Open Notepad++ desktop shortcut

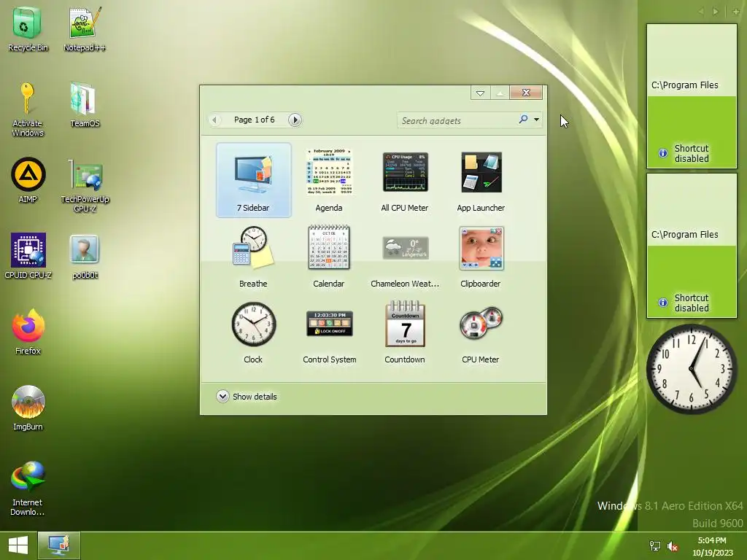click(85, 29)
